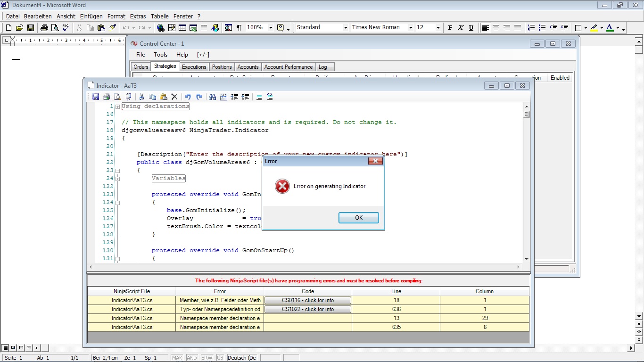Click OK in the Error dialog
Screen dimensions: 644x362
[359, 218]
